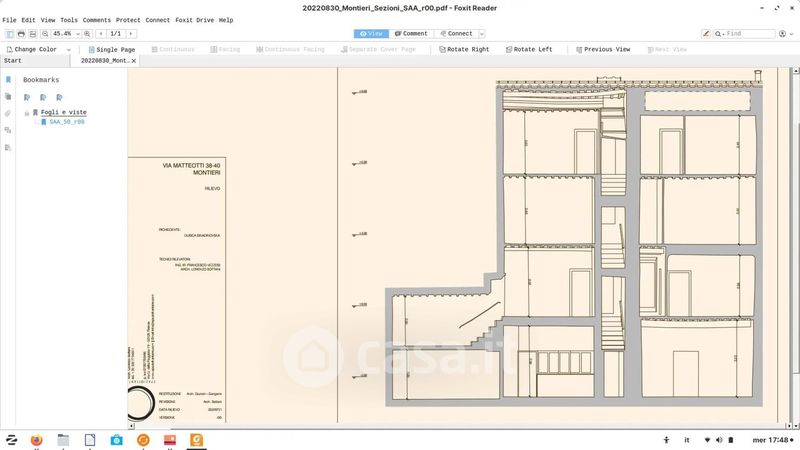Launch Firefox from the taskbar
800x450 pixels.
37,440
